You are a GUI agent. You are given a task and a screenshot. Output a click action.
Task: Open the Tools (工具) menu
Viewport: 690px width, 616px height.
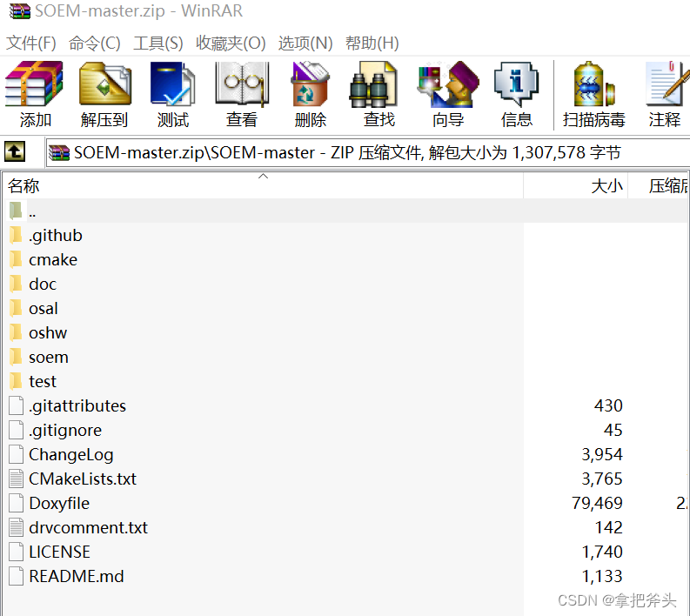tap(158, 44)
